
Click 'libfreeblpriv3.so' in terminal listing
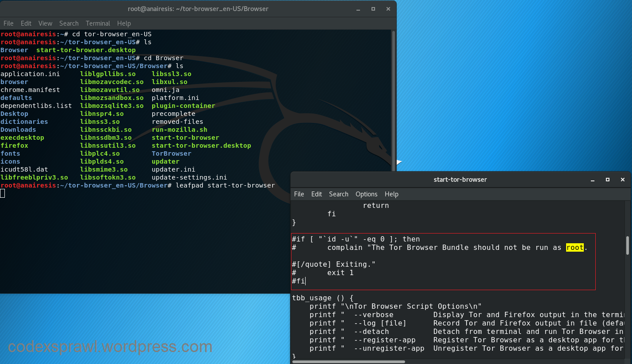34,177
